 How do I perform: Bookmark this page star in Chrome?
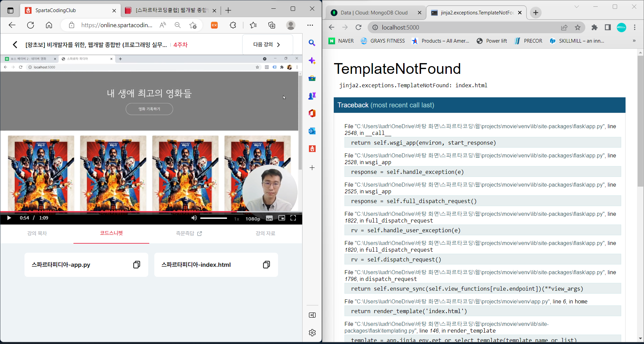pos(578,28)
